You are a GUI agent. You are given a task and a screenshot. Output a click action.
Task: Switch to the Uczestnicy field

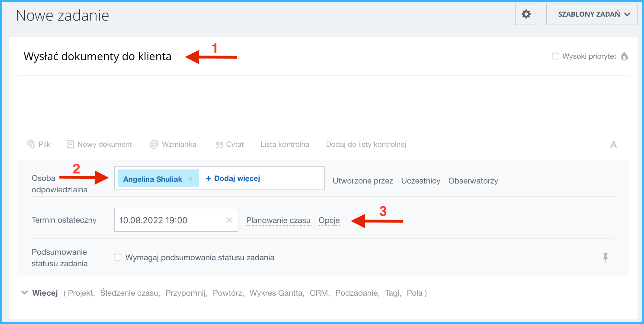420,181
